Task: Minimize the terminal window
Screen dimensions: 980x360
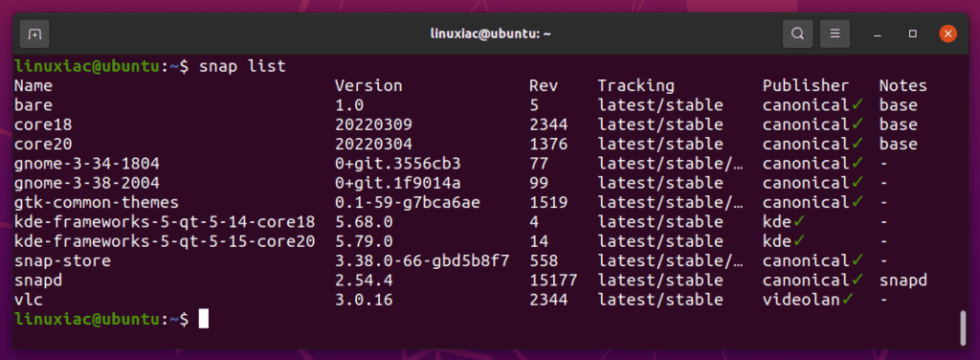Action: click(x=879, y=34)
